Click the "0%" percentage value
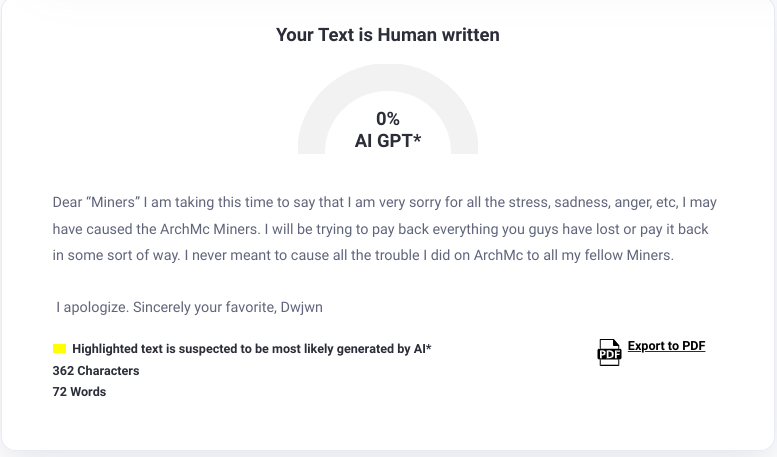This screenshot has height=457, width=777. pos(388,119)
